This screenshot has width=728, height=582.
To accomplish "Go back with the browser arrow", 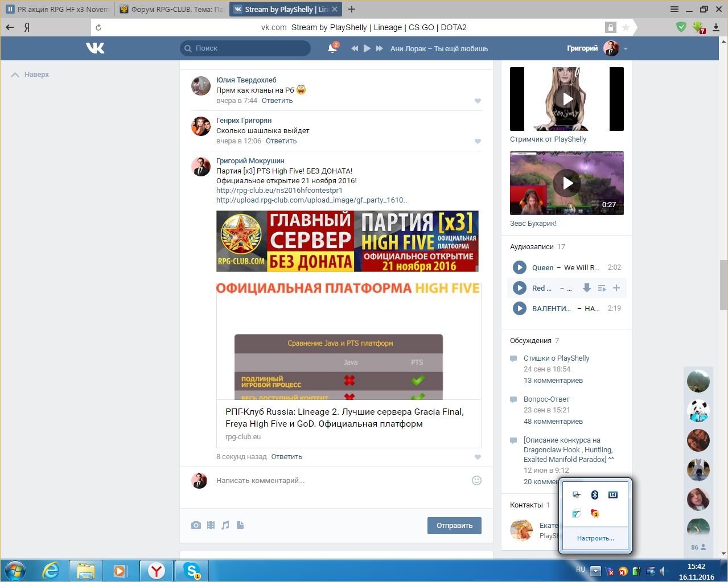I will [10, 27].
